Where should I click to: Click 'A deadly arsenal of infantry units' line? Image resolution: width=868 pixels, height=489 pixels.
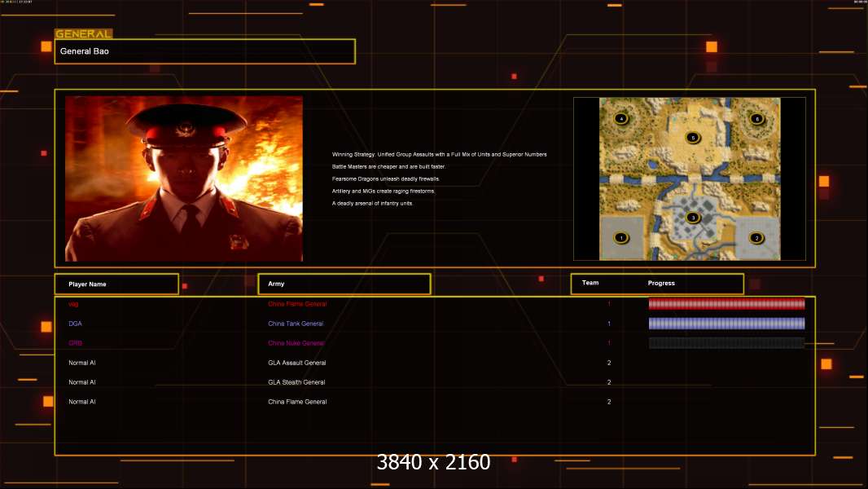click(373, 203)
